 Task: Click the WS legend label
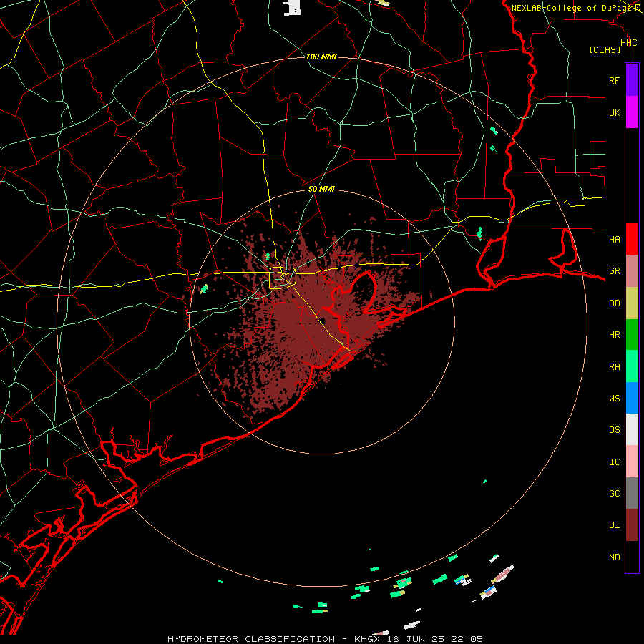614,399
